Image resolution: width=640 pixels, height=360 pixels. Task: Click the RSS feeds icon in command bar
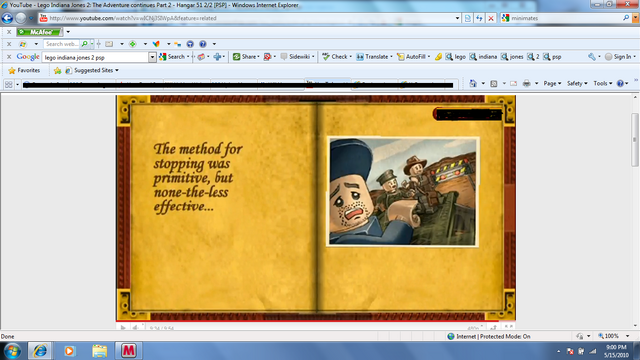click(494, 83)
